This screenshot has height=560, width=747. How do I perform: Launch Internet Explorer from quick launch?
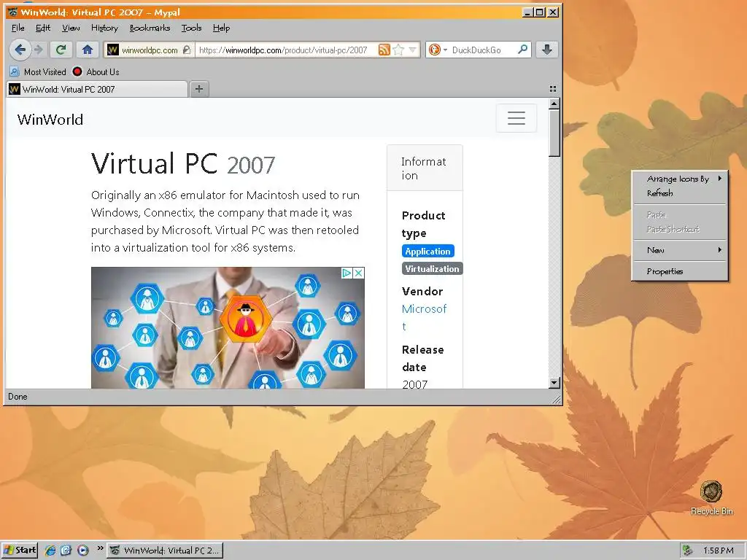(x=50, y=551)
